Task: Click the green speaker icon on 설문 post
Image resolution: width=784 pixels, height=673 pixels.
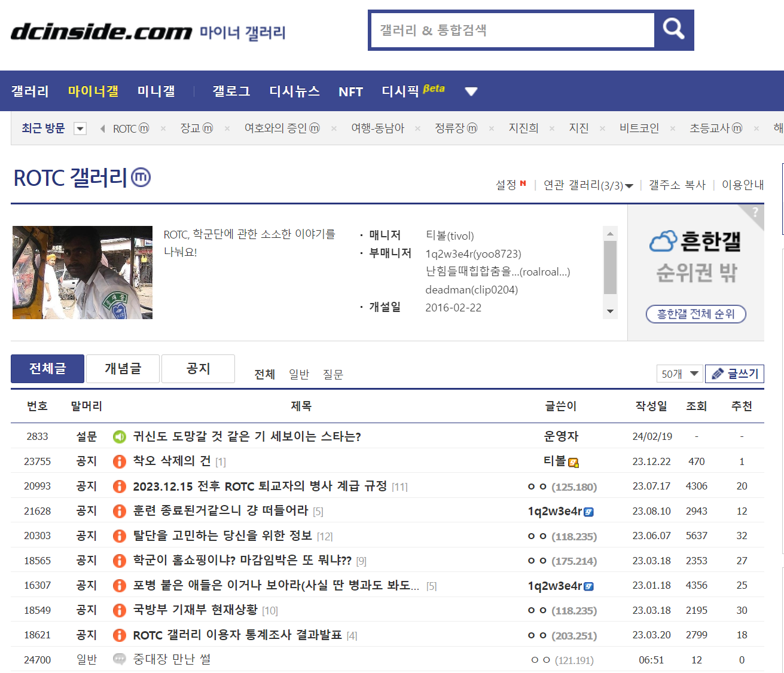Action: [120, 437]
